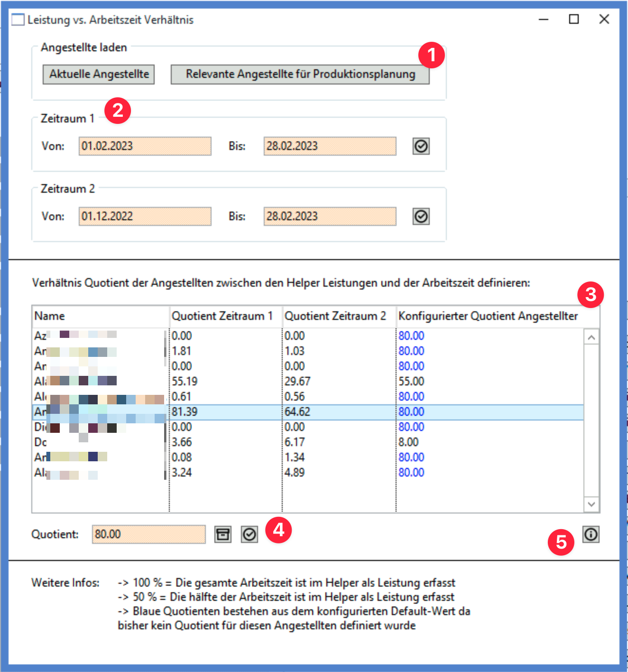Viewport: 628px width, 672px height.
Task: Click the Zeitraum 2 confirm checkmark icon
Action: pos(421,216)
